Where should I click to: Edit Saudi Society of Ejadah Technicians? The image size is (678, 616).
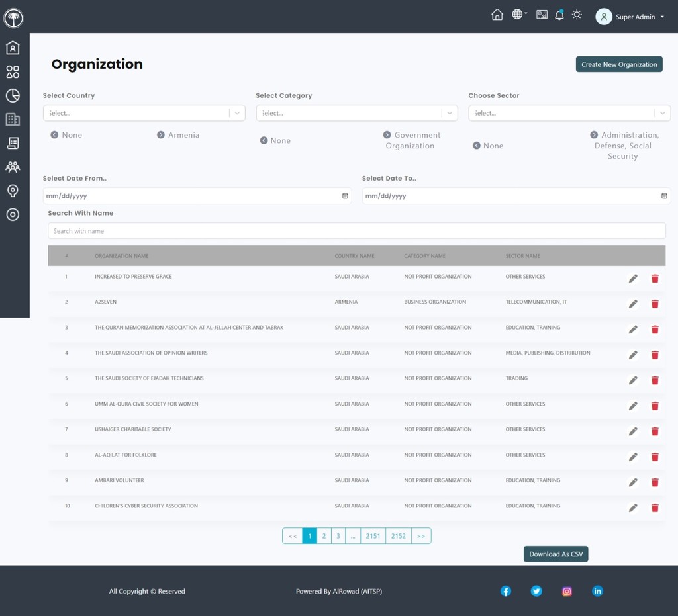633,380
